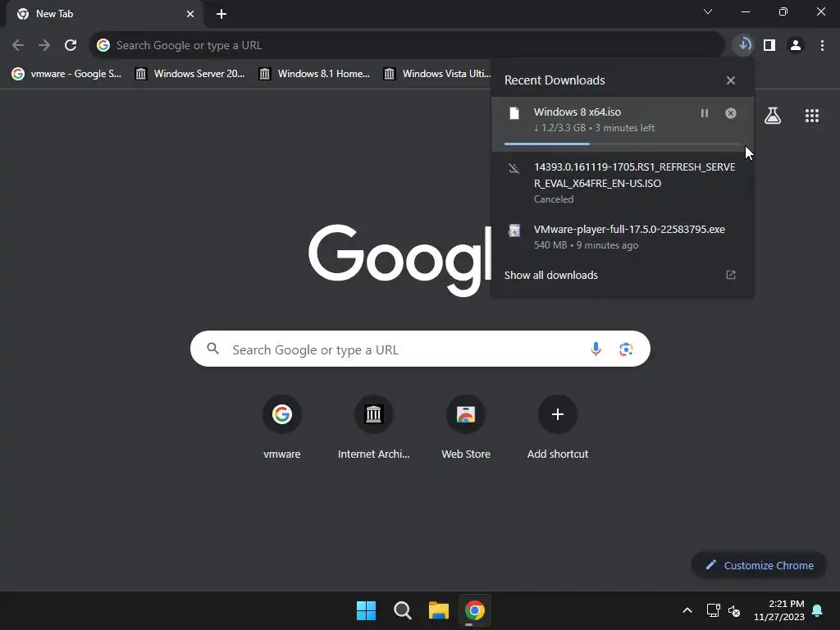840x630 pixels.
Task: Restore down the Chrome window
Action: [783, 11]
